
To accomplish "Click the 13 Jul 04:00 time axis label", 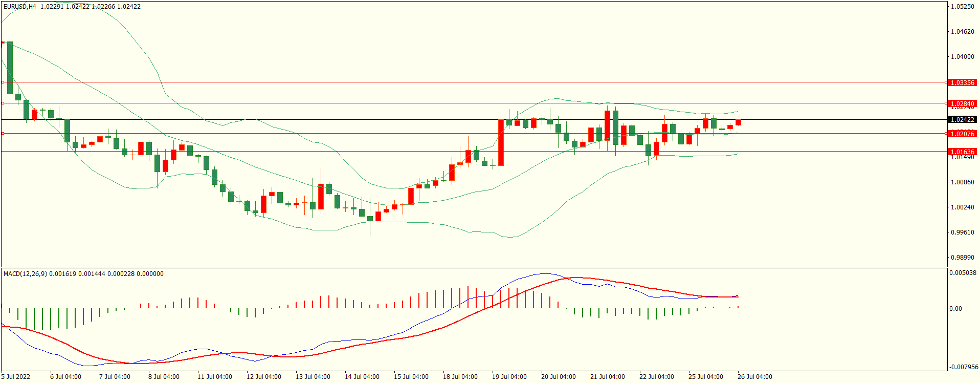I will coord(313,377).
